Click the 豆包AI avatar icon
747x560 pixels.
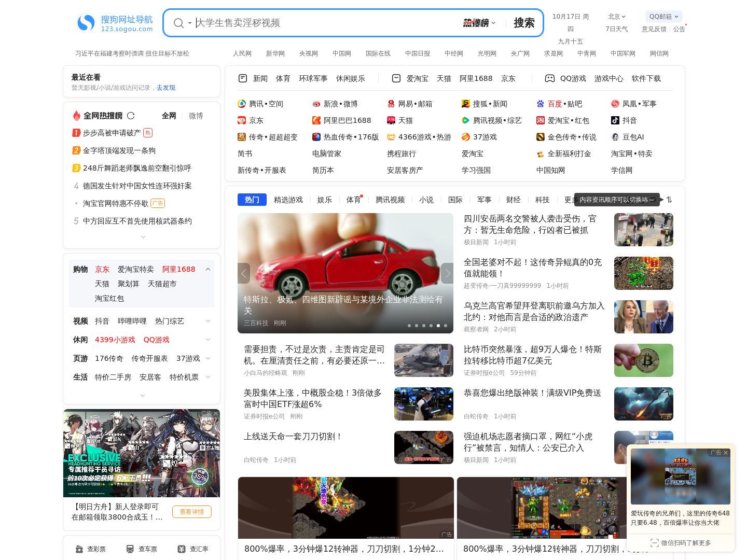pyautogui.click(x=615, y=137)
